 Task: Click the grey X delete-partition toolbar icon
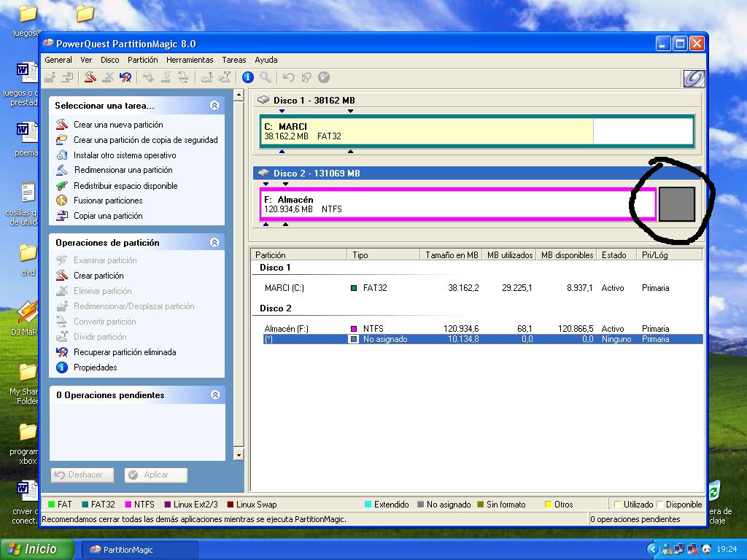coord(108,77)
